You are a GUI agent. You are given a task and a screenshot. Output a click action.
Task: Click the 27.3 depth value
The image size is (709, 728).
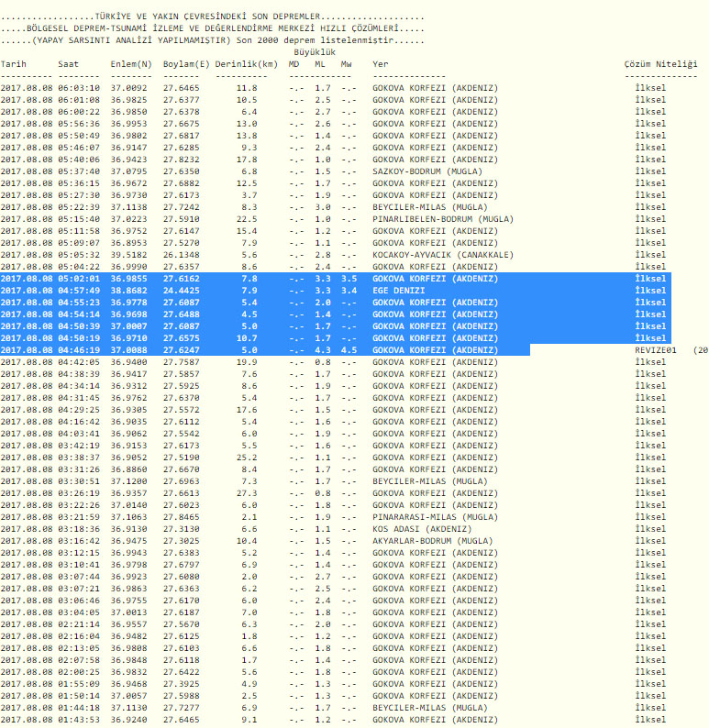(248, 493)
